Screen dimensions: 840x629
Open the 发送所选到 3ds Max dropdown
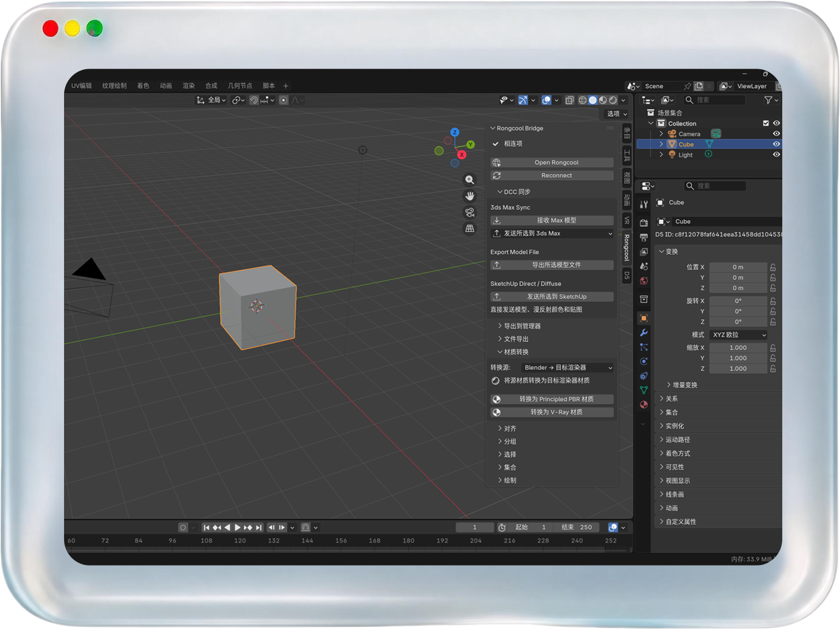(x=552, y=233)
